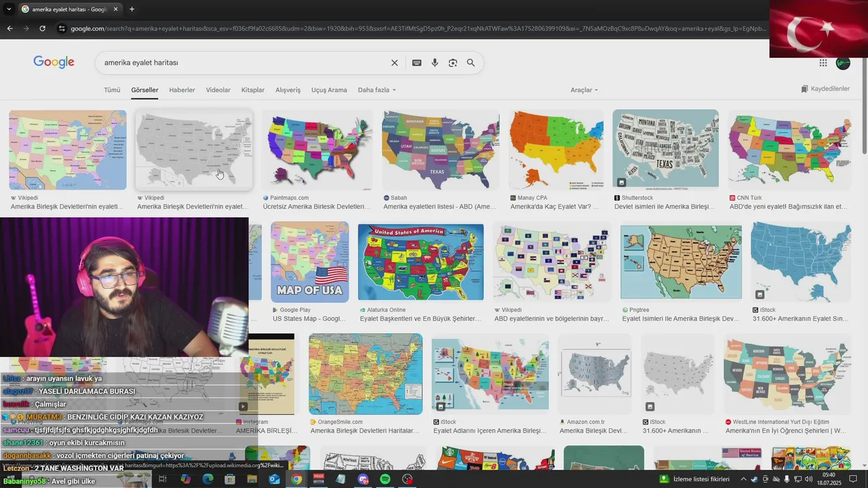The image size is (868, 488).
Task: Open the Amazon.com.tr map thumbnail
Action: click(x=595, y=374)
